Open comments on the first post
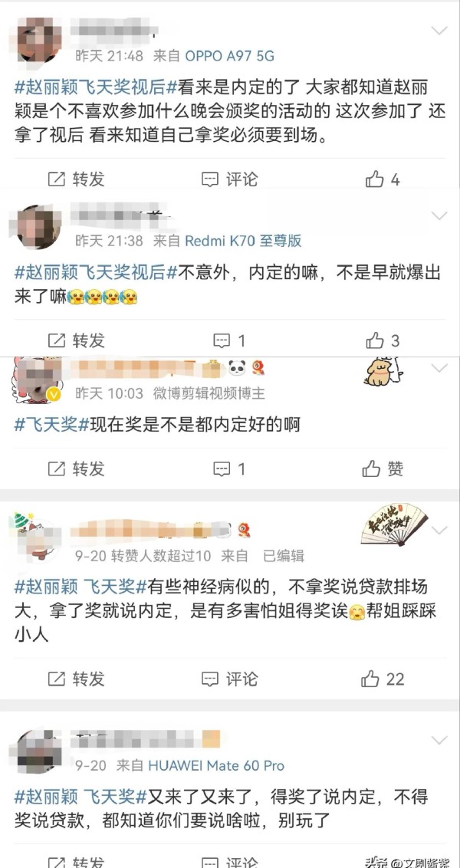The image size is (460, 868). point(229,179)
